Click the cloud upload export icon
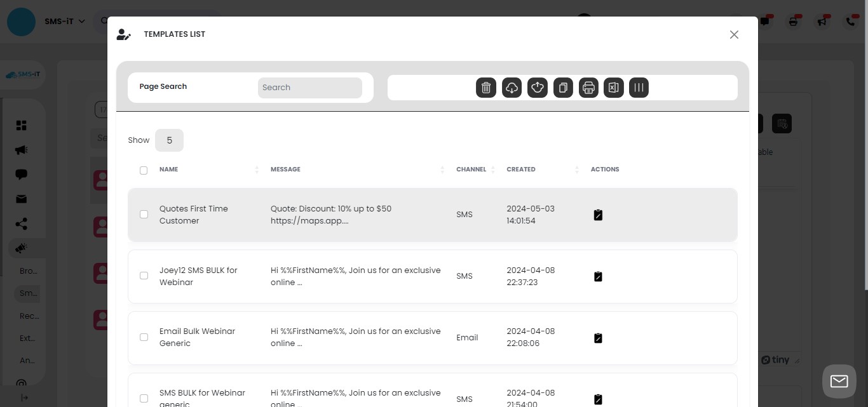 (537, 88)
